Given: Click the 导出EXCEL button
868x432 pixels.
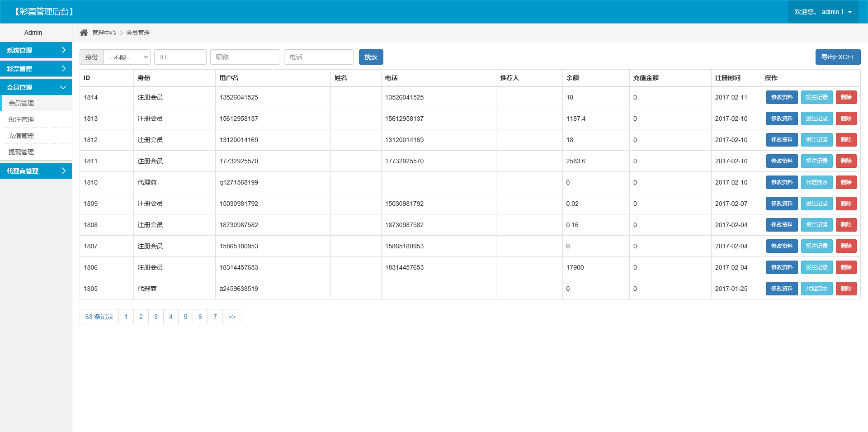Looking at the screenshot, I should pyautogui.click(x=838, y=57).
